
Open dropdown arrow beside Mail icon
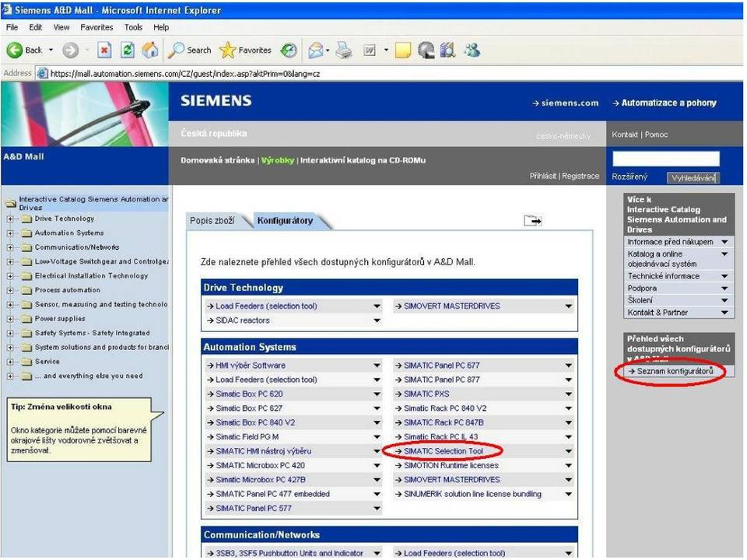click(x=328, y=50)
